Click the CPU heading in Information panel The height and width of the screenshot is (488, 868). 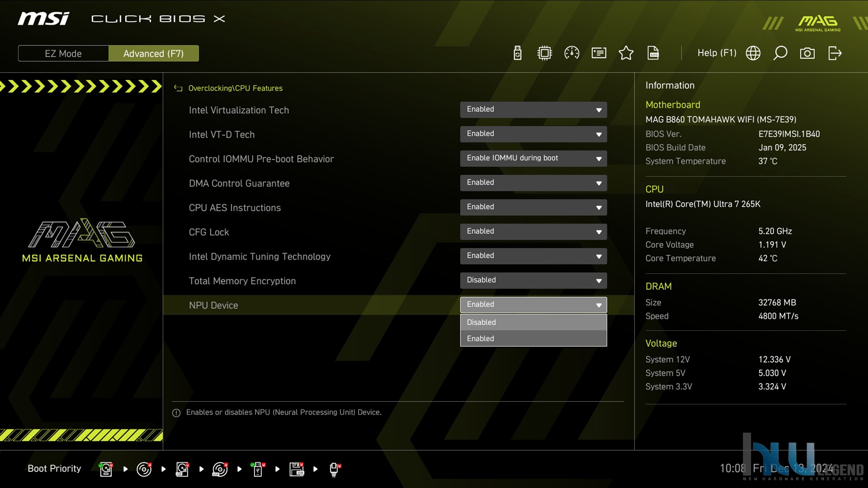pos(654,189)
